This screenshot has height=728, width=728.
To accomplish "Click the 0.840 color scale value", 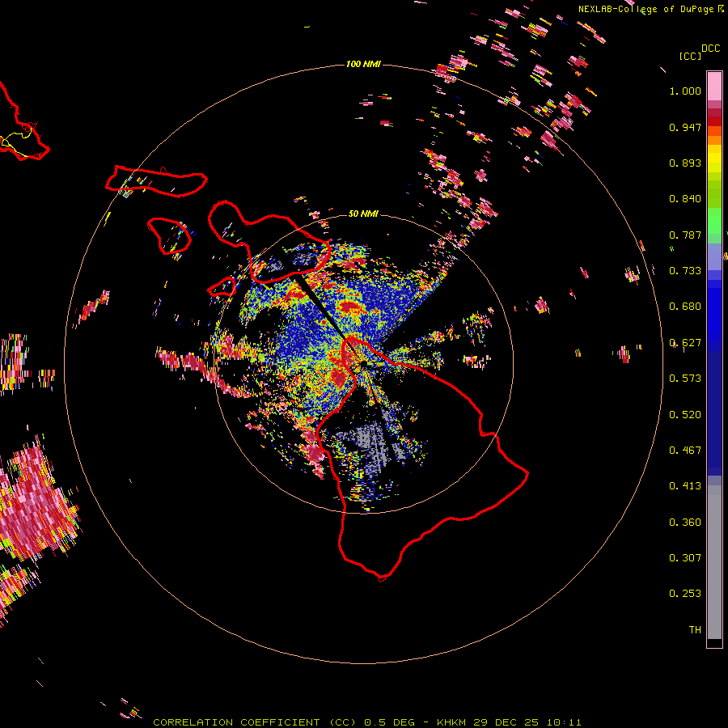I will point(685,199).
